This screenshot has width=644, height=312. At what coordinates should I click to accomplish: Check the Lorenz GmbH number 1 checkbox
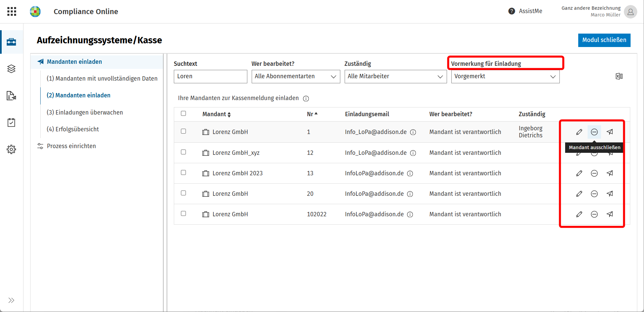(183, 131)
